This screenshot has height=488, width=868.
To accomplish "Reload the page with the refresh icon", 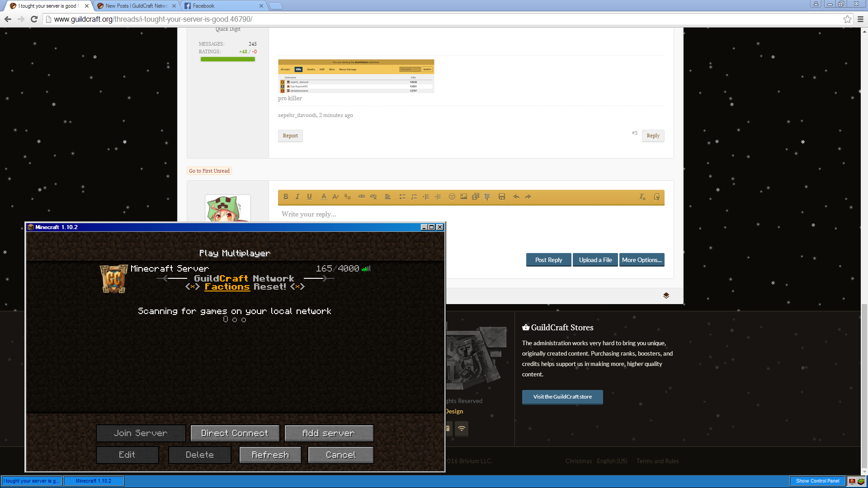I will [34, 19].
